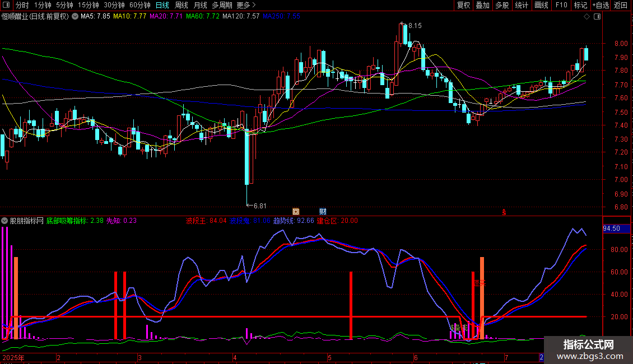This screenshot has width=633, height=364.
Task: Open the main chart indicator dropdown arrow
Action: point(75,16)
